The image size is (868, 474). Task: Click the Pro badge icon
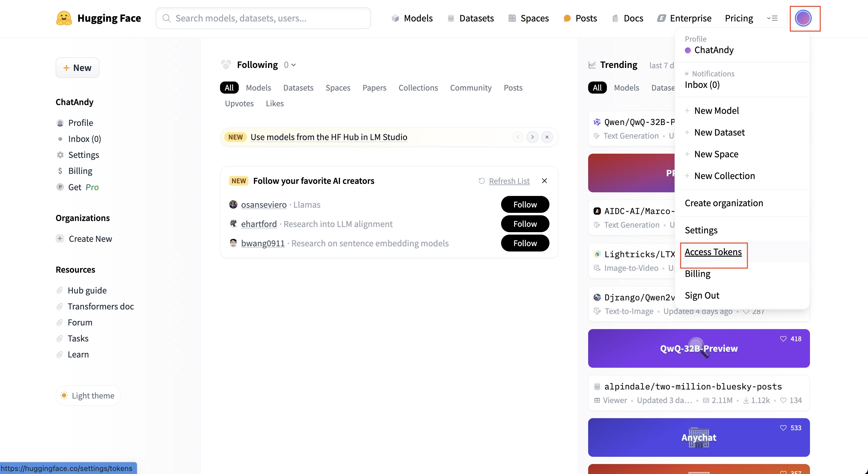(60, 187)
